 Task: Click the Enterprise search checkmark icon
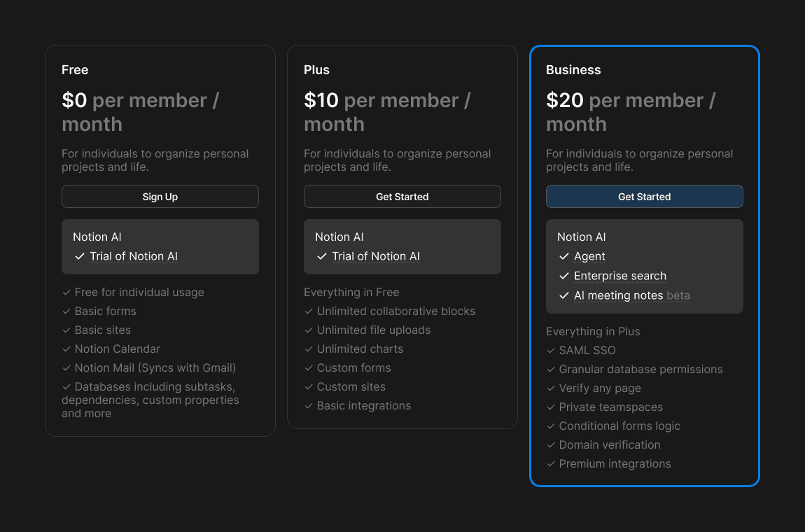[x=563, y=276]
